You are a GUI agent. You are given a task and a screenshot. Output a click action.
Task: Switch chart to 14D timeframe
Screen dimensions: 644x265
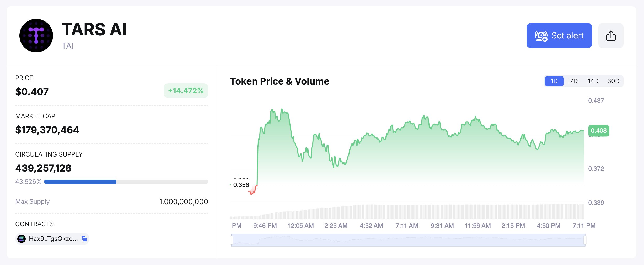click(x=593, y=81)
